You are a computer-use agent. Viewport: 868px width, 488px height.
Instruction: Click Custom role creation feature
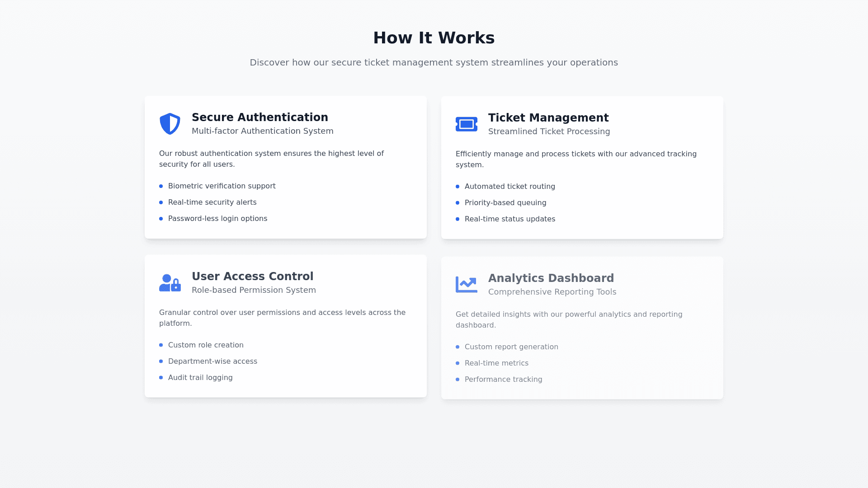(205, 345)
